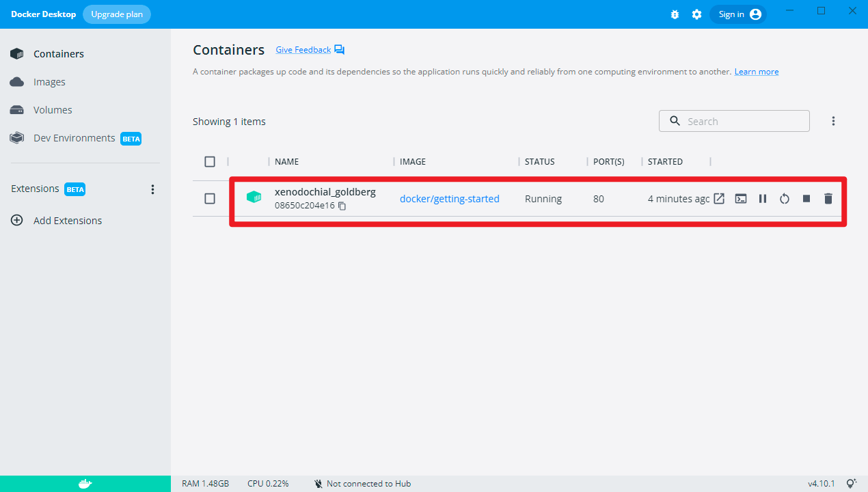Sort by the NAME column header

click(287, 162)
